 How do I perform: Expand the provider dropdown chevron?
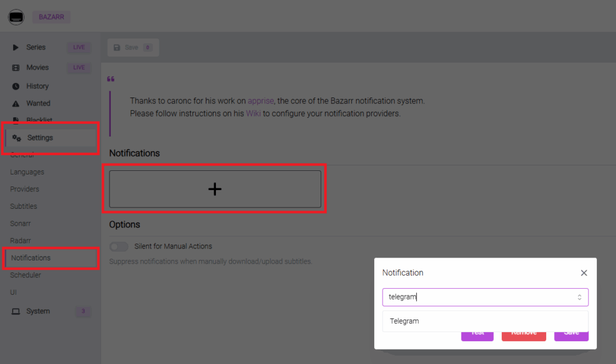579,297
